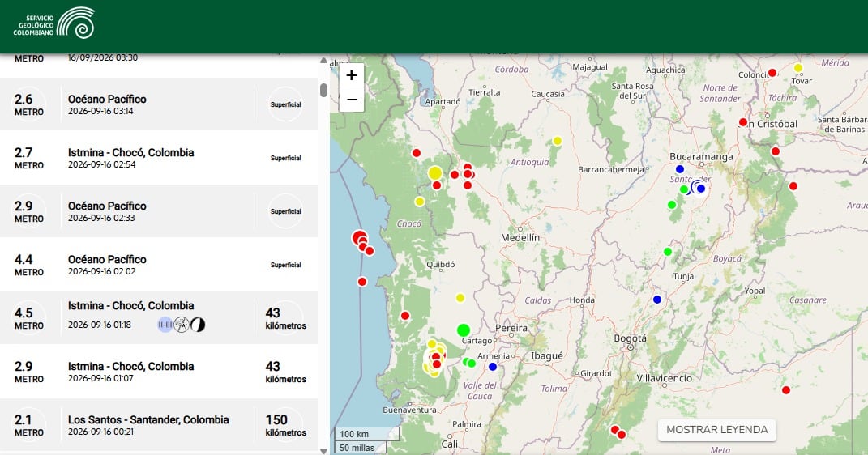
Task: Click the list scrollbar up arrow
Action: click(324, 60)
